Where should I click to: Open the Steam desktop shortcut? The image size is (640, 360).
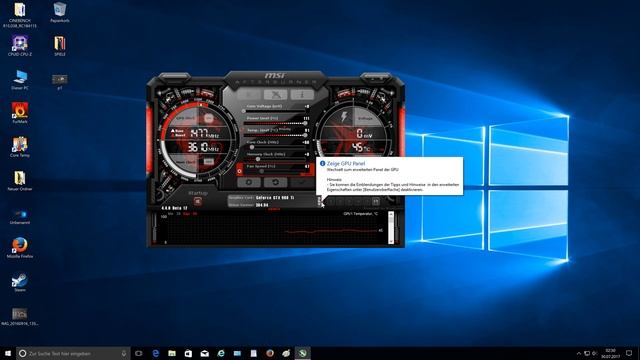(20, 282)
